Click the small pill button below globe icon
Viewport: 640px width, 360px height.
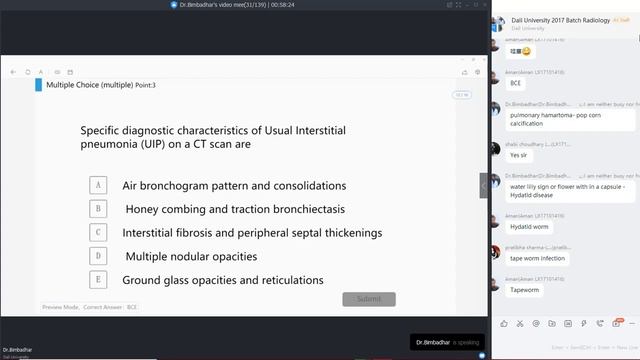[x=462, y=95]
